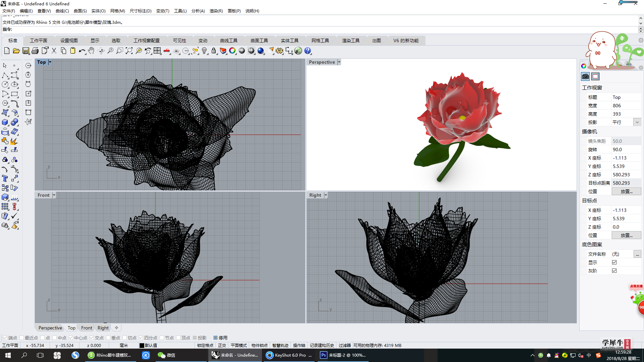Open the 曲面(S) menu

tap(80, 11)
